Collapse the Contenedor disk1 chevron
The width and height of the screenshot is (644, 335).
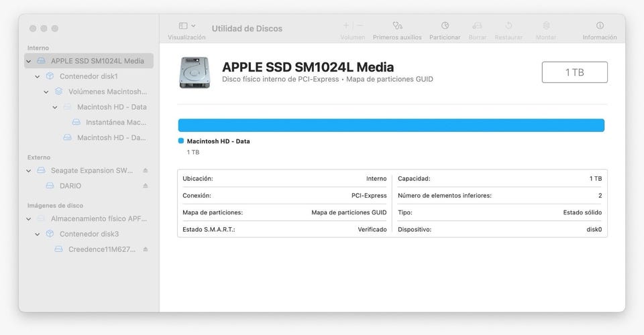tap(38, 76)
